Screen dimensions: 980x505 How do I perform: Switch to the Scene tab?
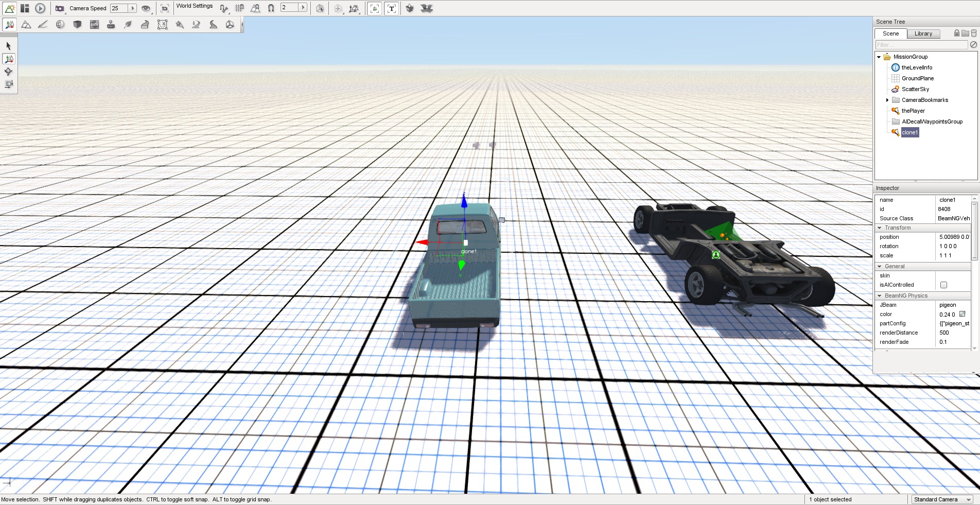click(890, 33)
